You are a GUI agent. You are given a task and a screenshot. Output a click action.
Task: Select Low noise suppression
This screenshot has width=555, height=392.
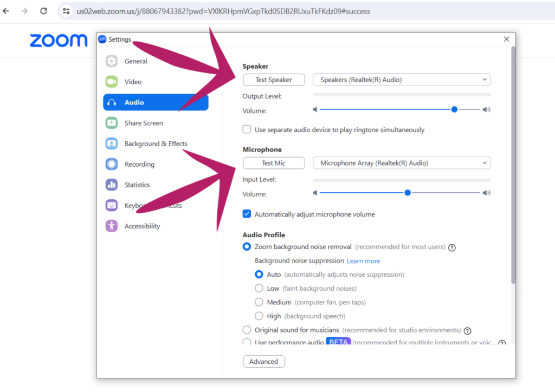[259, 289]
